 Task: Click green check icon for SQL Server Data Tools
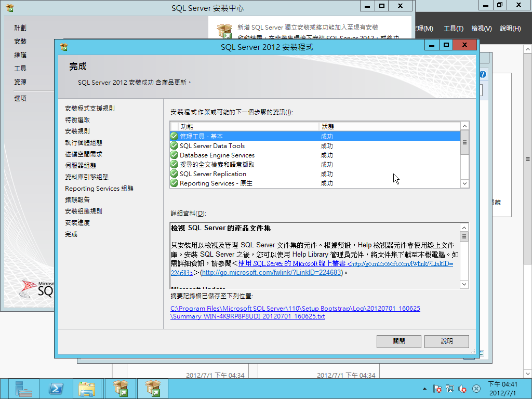[x=174, y=145]
